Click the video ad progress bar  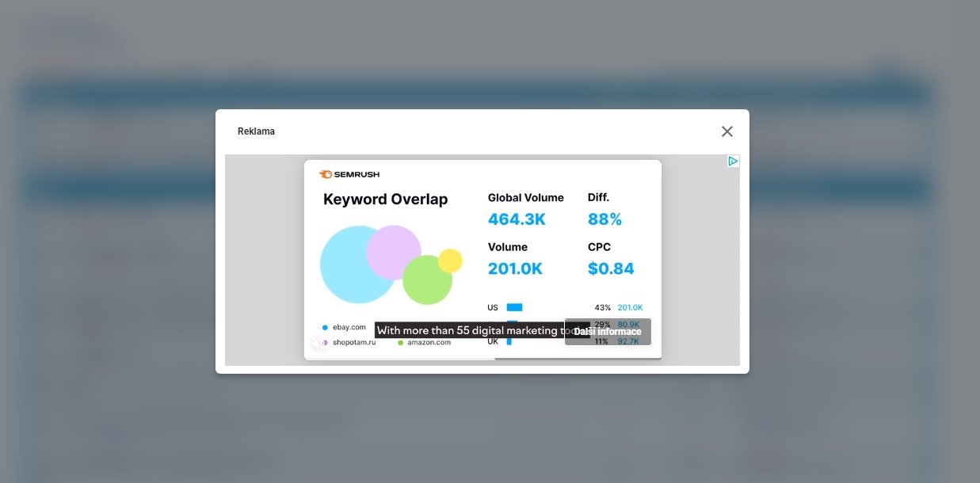pyautogui.click(x=482, y=359)
